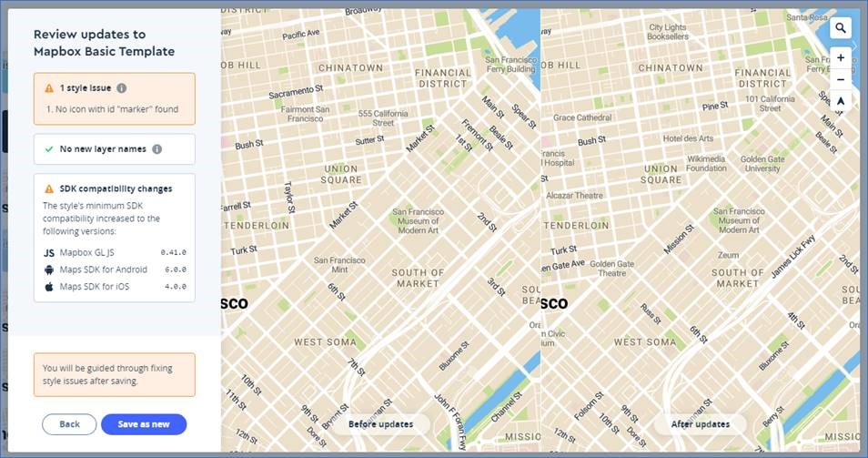This screenshot has width=868, height=458.
Task: Click 'Grace Cathedral' label on after map
Action: click(582, 117)
